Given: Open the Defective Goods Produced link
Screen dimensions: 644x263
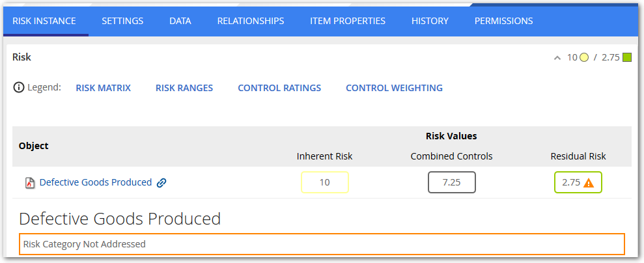Looking at the screenshot, I should (x=96, y=182).
